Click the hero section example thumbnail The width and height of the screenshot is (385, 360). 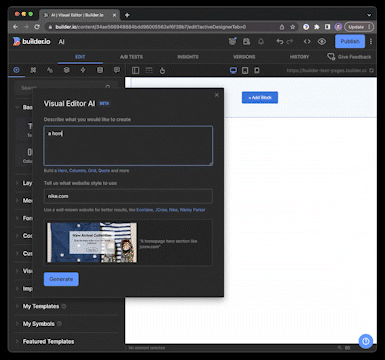click(x=92, y=242)
